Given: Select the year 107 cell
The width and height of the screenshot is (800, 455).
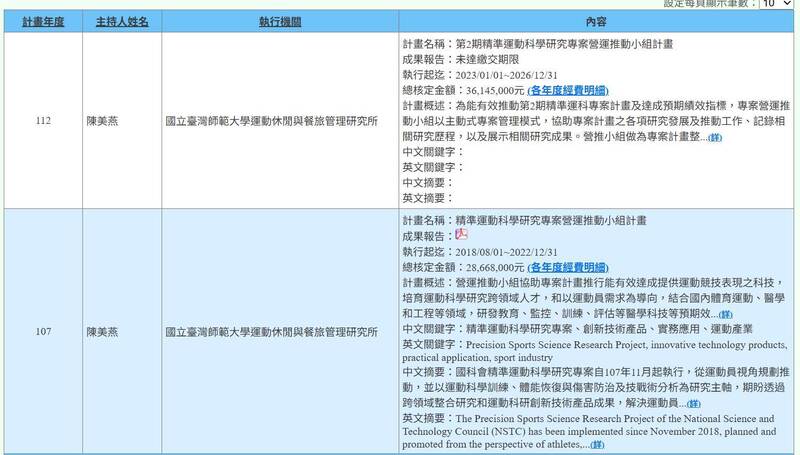Looking at the screenshot, I should 41,329.
